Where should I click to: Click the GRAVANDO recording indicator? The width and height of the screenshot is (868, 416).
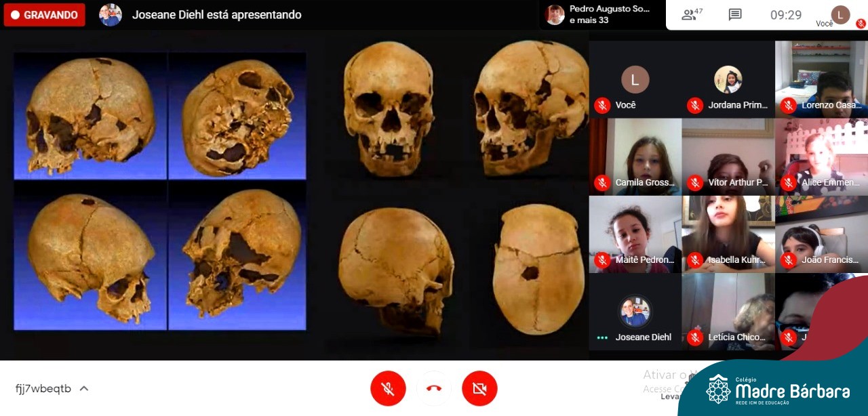click(45, 15)
